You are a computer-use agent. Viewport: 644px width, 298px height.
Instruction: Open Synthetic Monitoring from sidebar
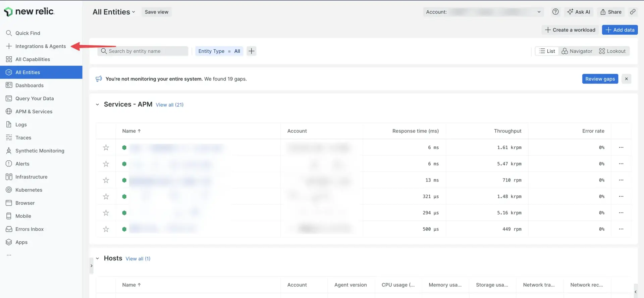click(x=40, y=151)
